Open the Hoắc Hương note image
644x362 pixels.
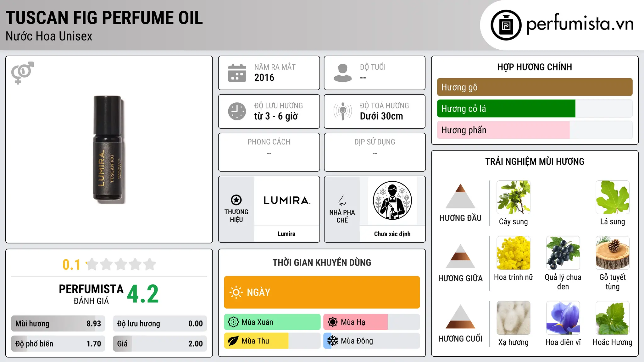point(613,318)
